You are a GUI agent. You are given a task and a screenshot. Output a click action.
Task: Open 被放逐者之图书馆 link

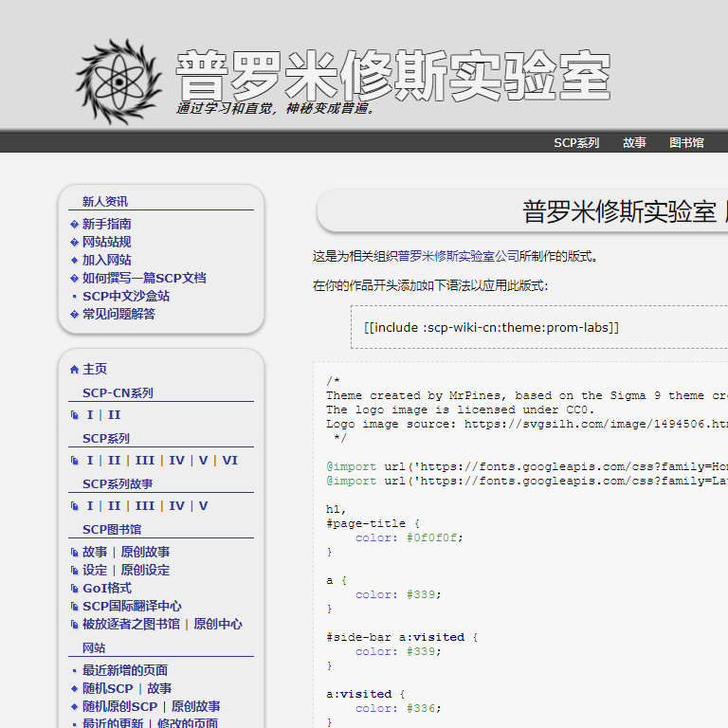(131, 624)
